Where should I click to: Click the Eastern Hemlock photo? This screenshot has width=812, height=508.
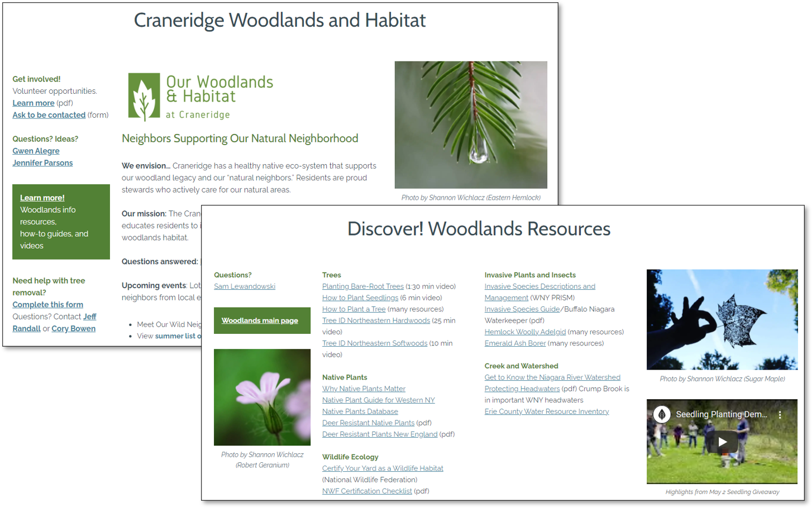(471, 124)
